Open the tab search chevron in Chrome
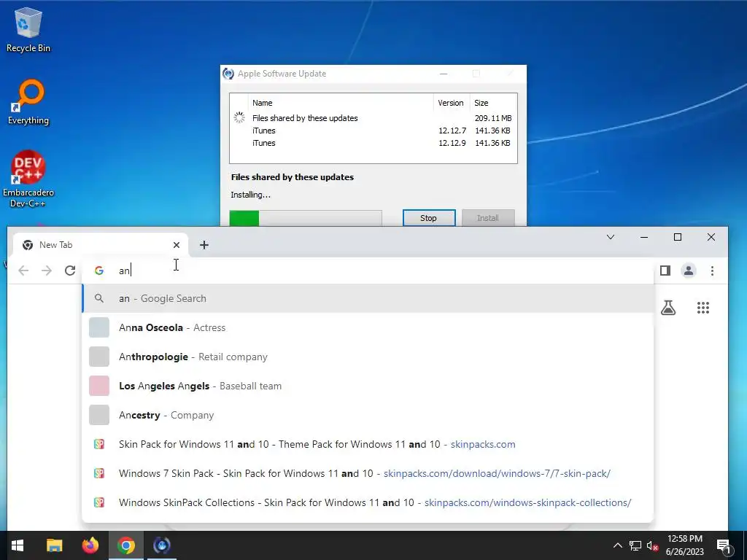The width and height of the screenshot is (747, 560). 611,237
